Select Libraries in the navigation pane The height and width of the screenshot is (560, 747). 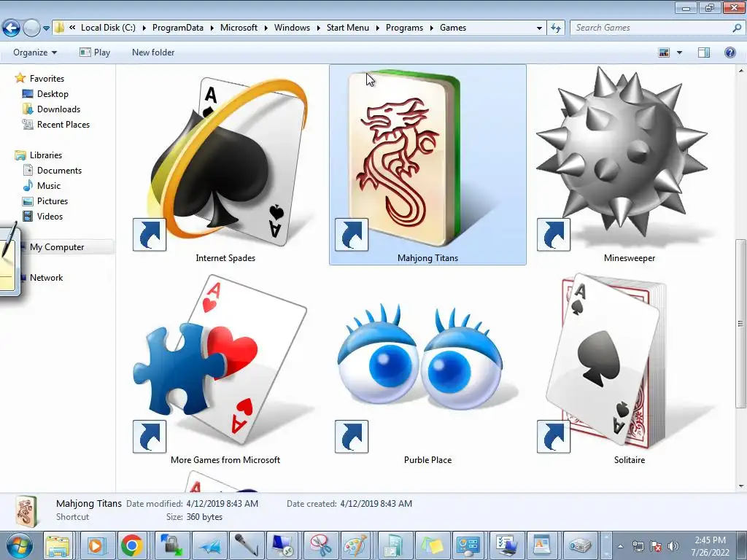pos(46,155)
